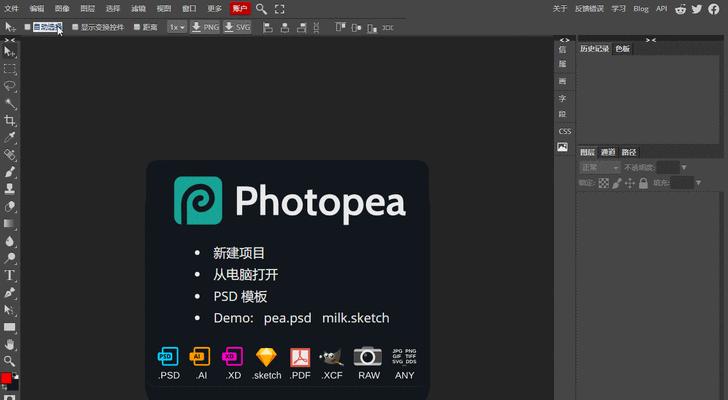728x400 pixels.
Task: Click the opacity value field
Action: coord(668,168)
